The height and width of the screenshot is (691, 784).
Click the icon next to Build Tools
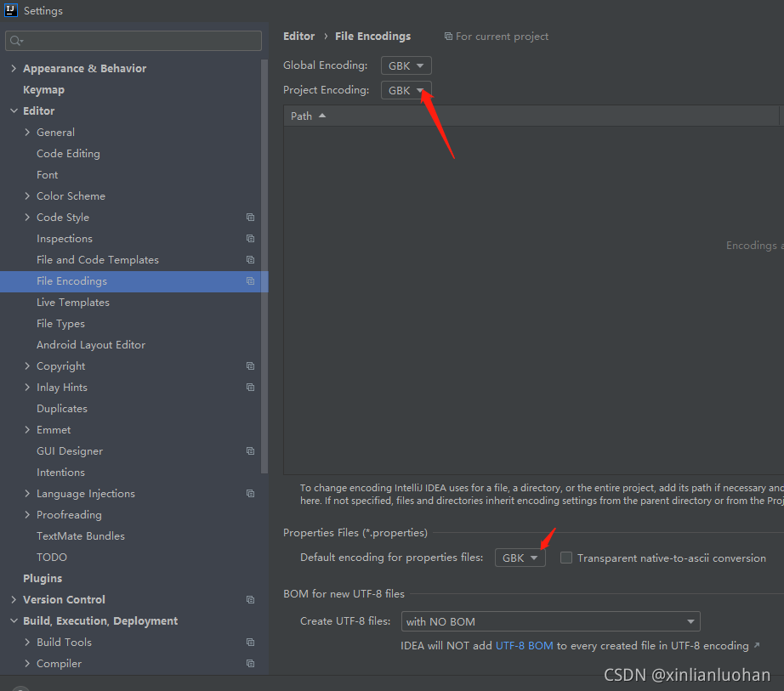[250, 642]
